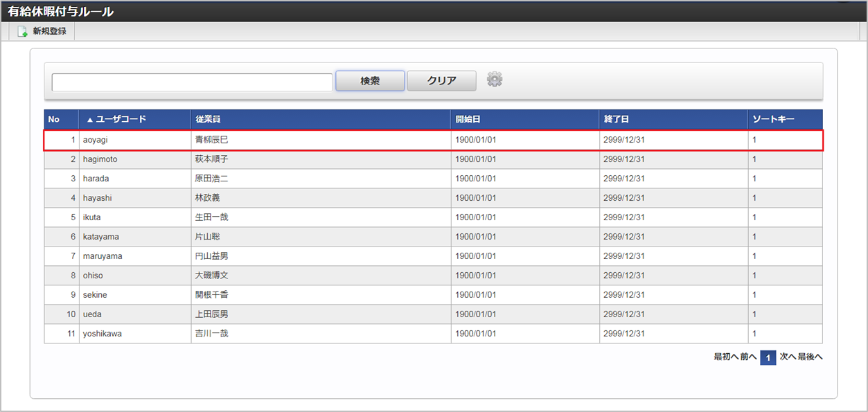Click the クリア button
The image size is (868, 412).
click(442, 80)
